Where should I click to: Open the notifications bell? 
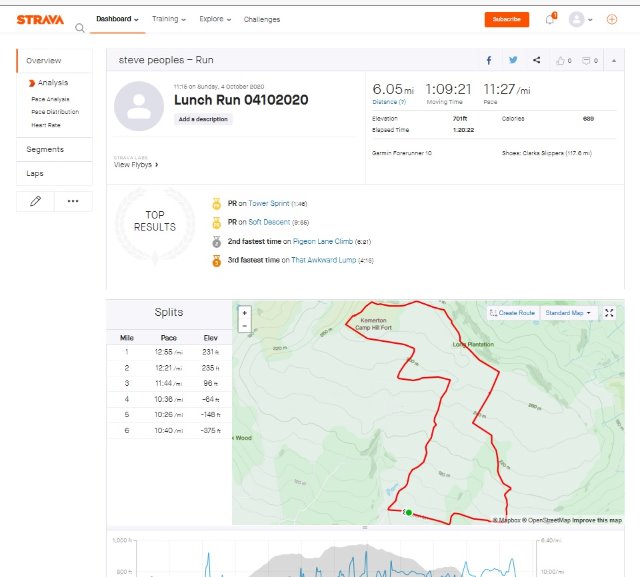(549, 19)
